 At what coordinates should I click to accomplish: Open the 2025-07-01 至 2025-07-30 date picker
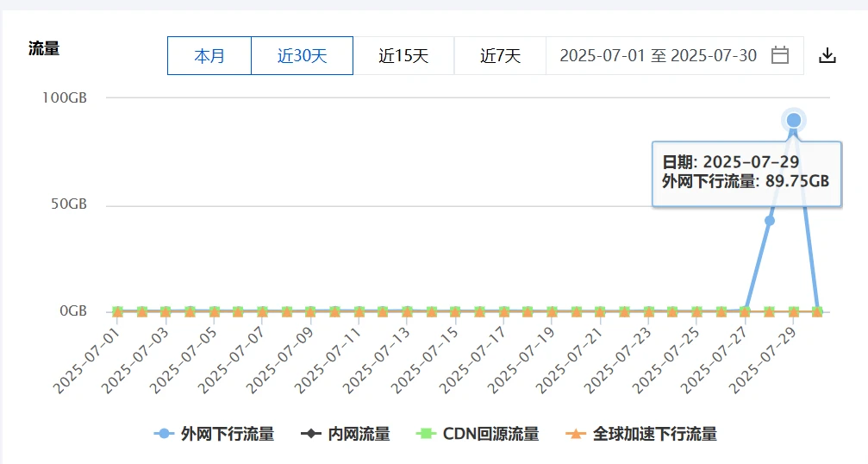click(x=658, y=56)
